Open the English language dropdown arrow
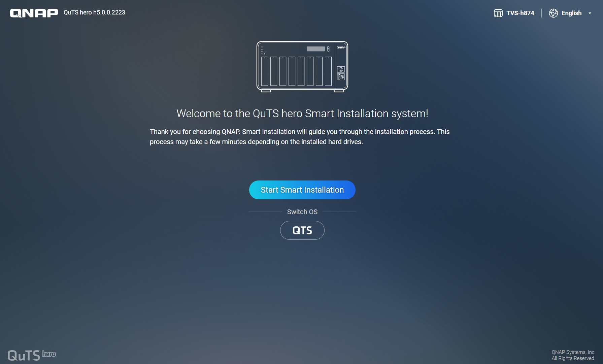The height and width of the screenshot is (364, 603). [590, 13]
